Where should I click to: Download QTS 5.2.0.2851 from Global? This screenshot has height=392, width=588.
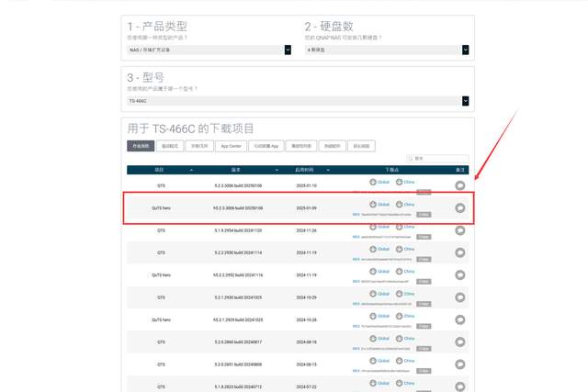tap(379, 361)
